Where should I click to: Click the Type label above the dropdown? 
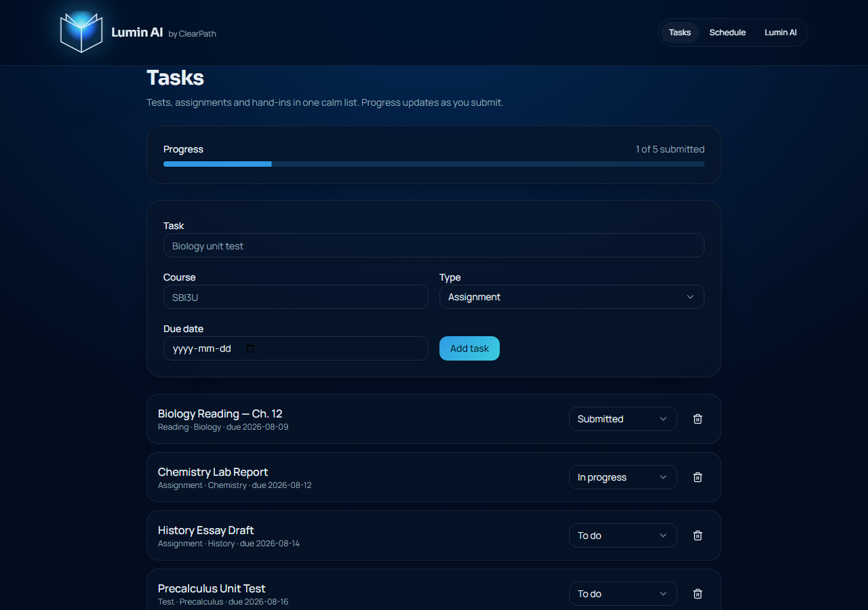pos(450,277)
